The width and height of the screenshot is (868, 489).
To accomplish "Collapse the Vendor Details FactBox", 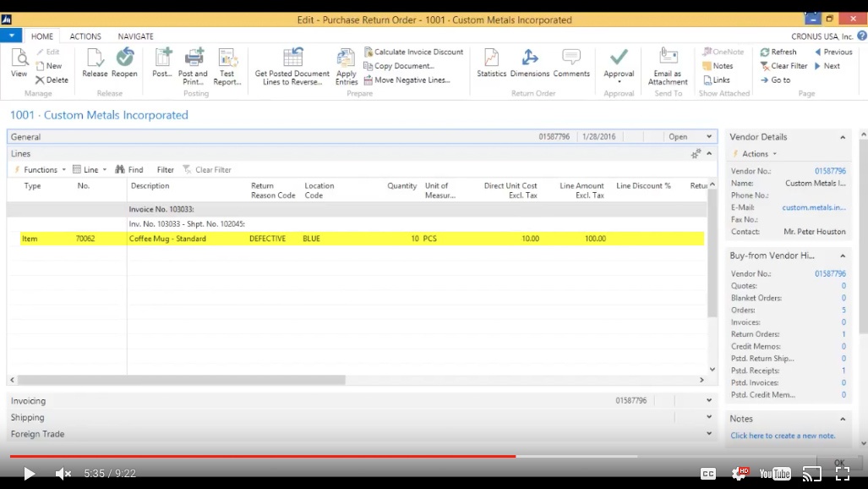I will pyautogui.click(x=843, y=137).
